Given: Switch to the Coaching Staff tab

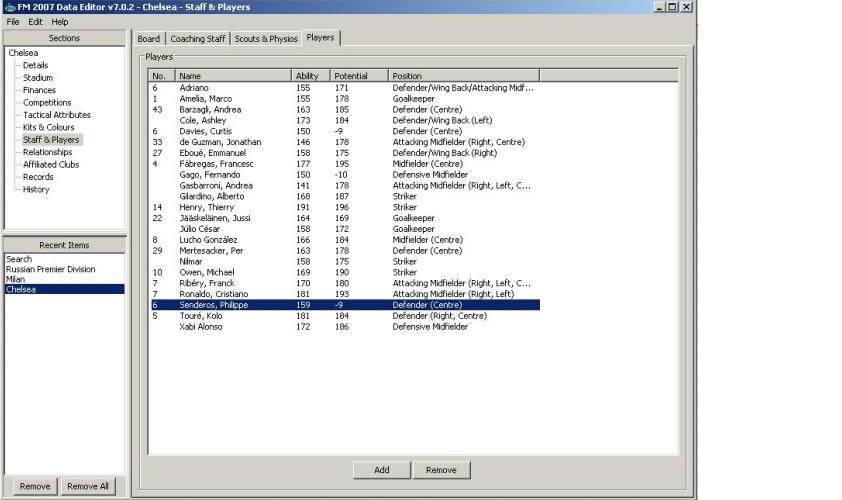Looking at the screenshot, I should click(x=197, y=39).
